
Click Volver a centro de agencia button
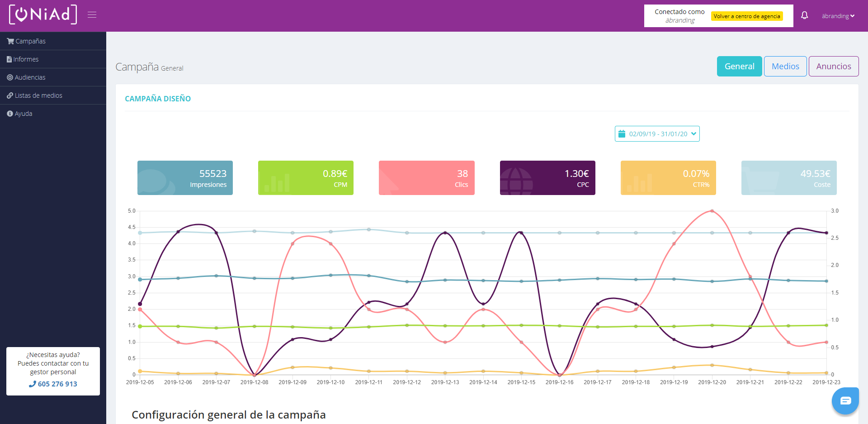746,16
